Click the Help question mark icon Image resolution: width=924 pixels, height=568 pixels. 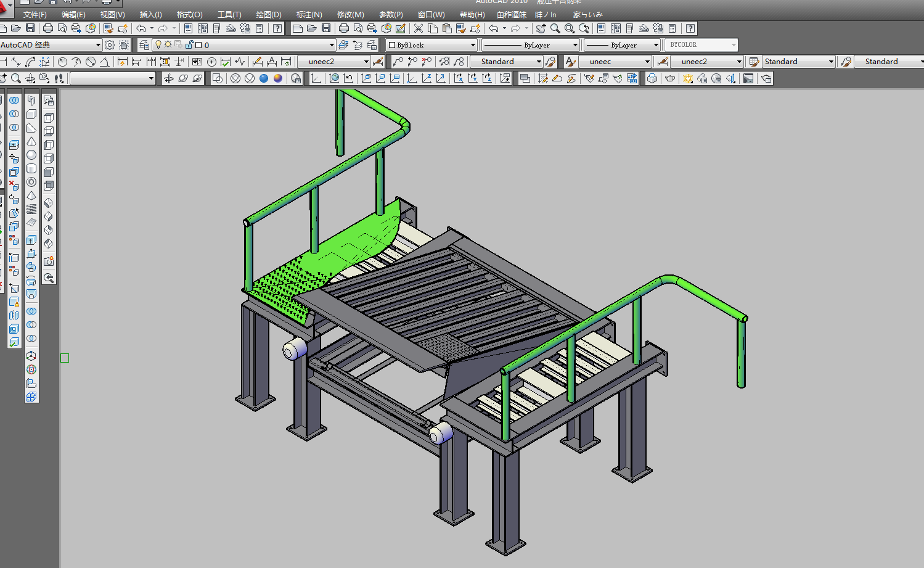[x=277, y=28]
